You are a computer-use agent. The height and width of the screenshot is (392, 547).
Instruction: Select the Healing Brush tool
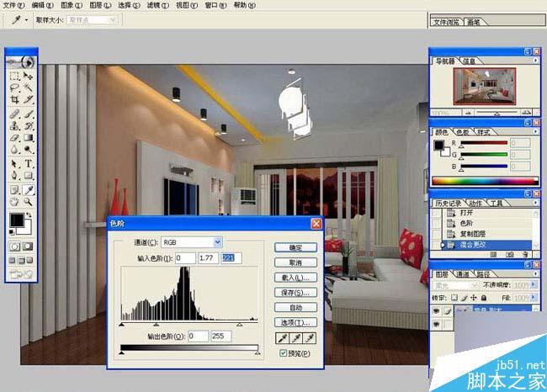[14, 114]
